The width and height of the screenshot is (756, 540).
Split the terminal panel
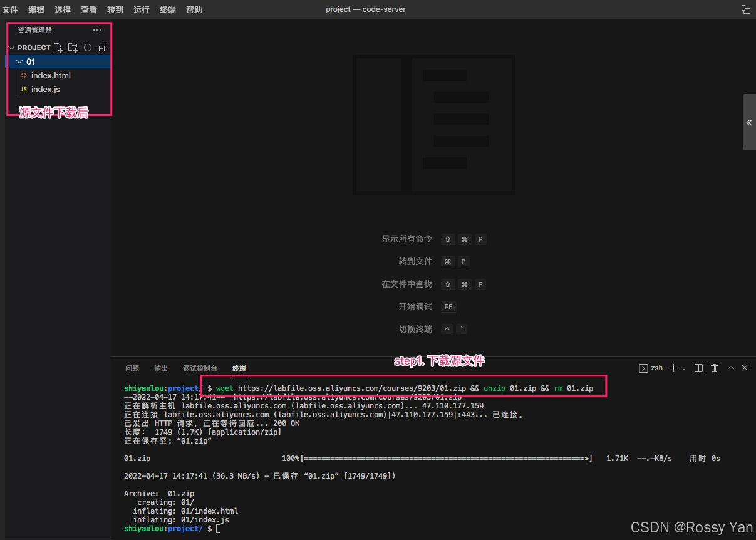(x=699, y=368)
